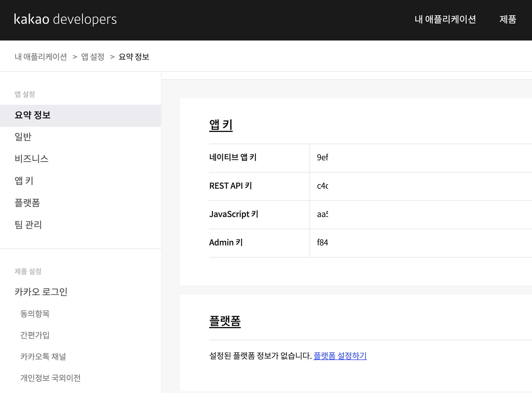Open 플랫폼 sidebar item

point(27,203)
